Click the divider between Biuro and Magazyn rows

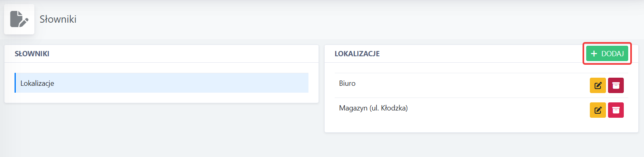tap(481, 98)
